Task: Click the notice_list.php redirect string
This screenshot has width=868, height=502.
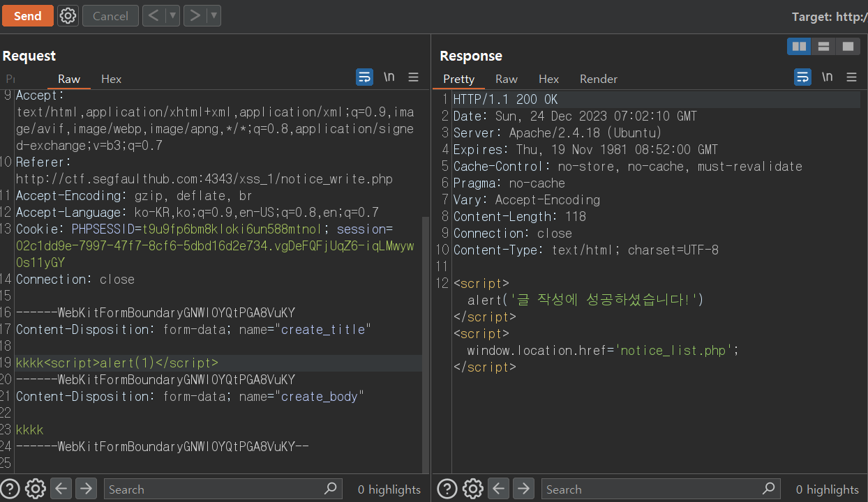Action: pyautogui.click(x=675, y=350)
